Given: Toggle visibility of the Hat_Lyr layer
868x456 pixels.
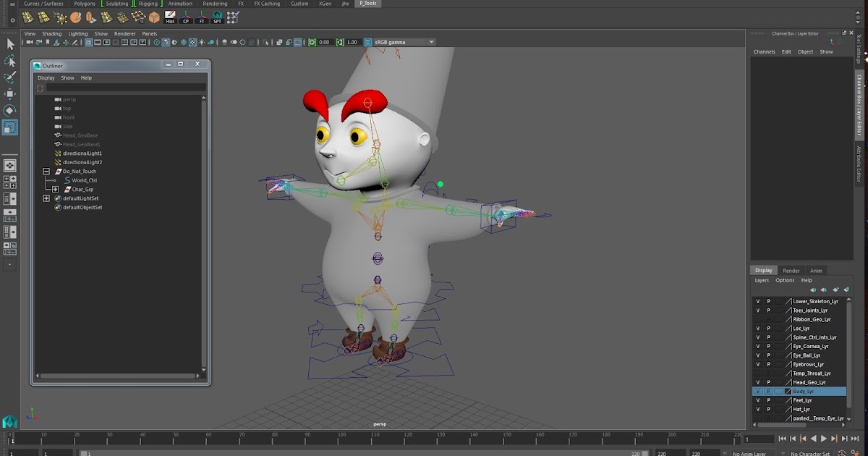Looking at the screenshot, I should coord(758,409).
